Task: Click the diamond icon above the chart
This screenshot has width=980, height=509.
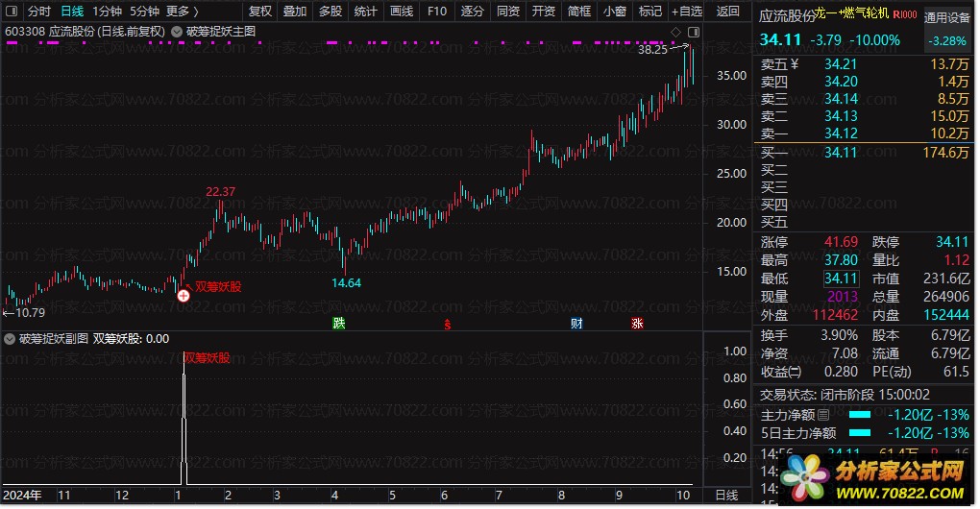Action: pyautogui.click(x=675, y=32)
